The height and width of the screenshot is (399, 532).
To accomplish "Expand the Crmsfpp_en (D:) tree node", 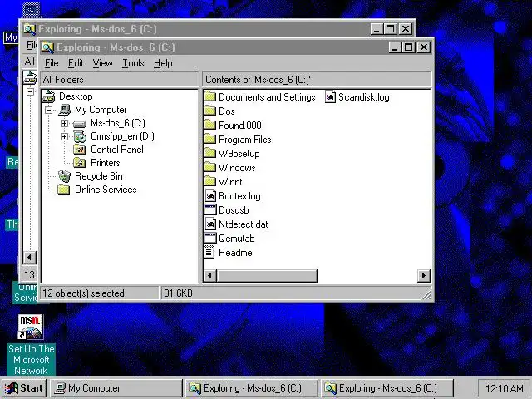I will click(65, 136).
